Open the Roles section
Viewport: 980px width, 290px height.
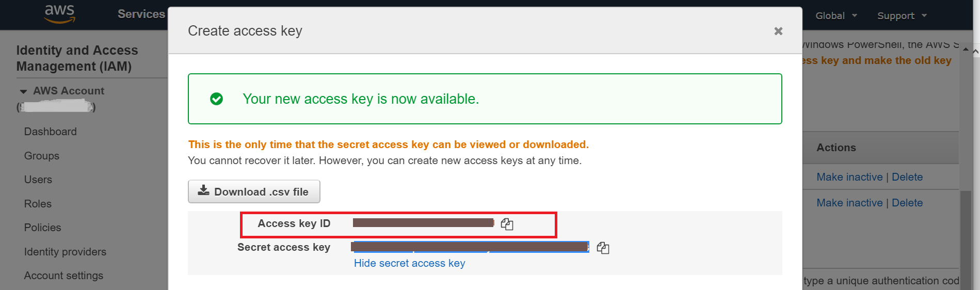tap(38, 204)
